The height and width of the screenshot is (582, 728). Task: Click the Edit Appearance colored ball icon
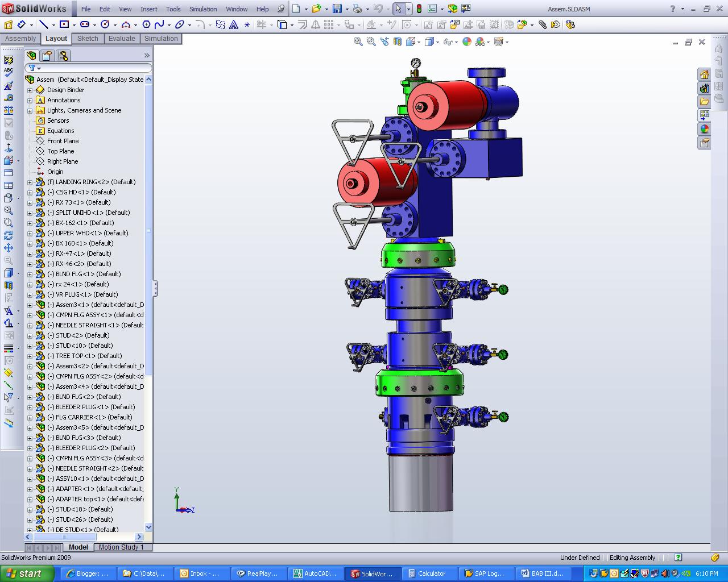pos(468,42)
